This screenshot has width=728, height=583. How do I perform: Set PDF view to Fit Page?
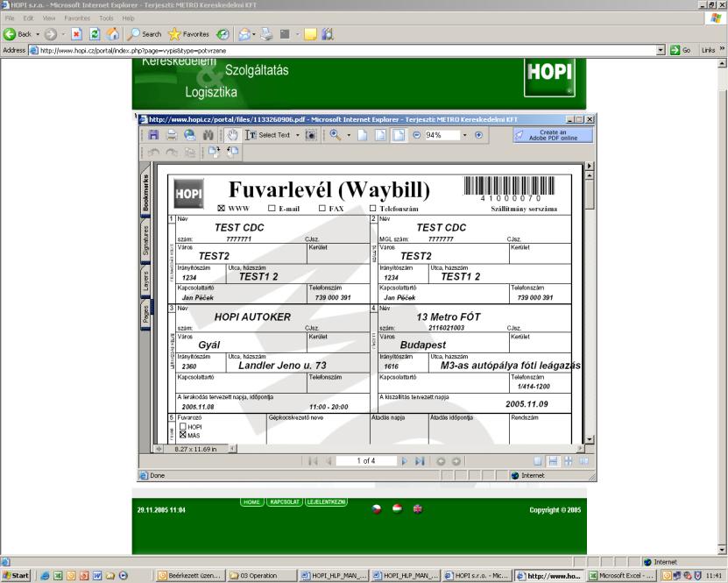pyautogui.click(x=380, y=135)
